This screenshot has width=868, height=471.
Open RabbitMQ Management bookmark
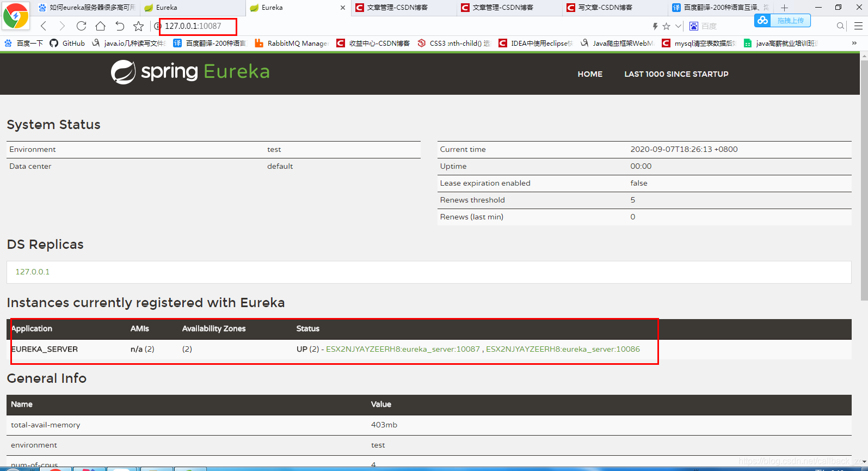click(x=291, y=43)
